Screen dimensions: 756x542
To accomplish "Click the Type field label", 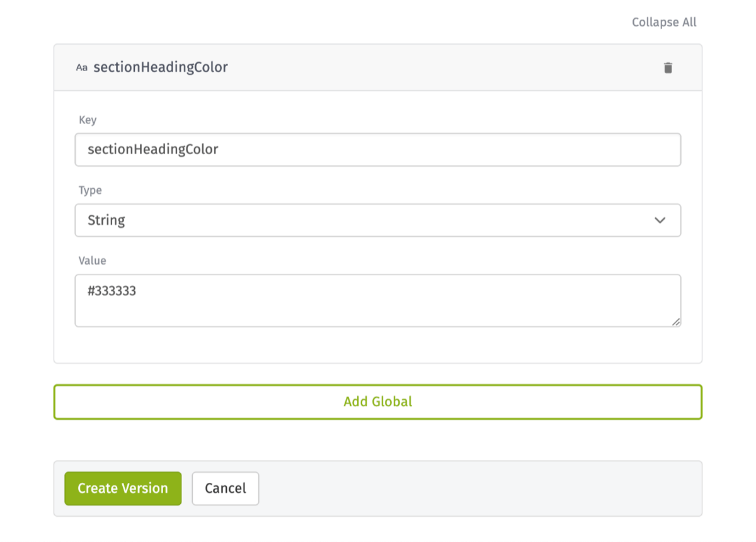I will click(90, 190).
